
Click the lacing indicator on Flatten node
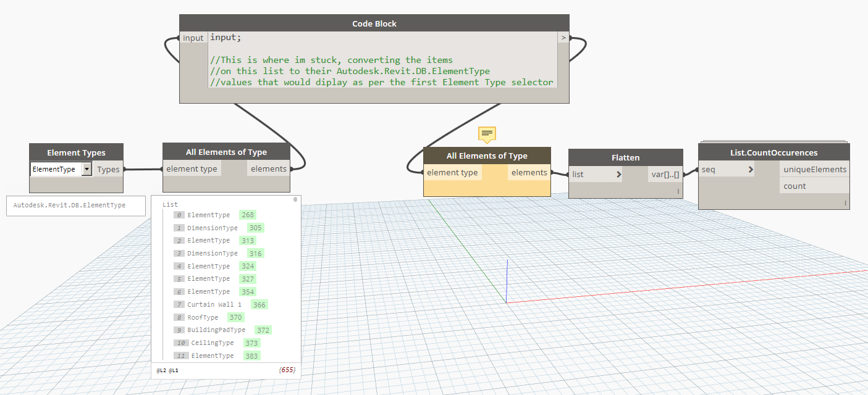click(678, 192)
